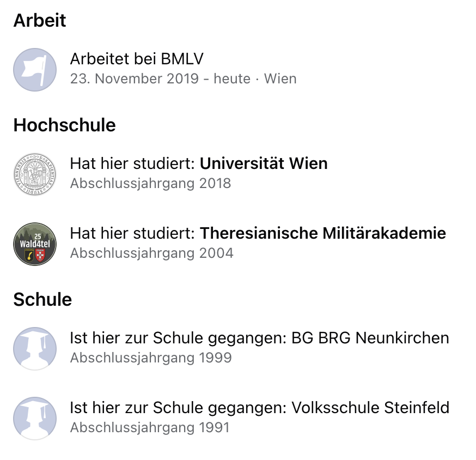The height and width of the screenshot is (460, 476).
Task: Open the bold Universität Wien link
Action: 264,164
